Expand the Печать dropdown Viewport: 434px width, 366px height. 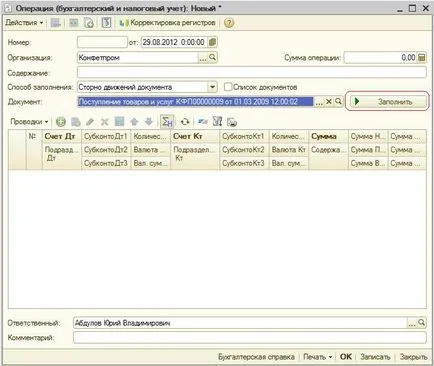click(x=318, y=357)
